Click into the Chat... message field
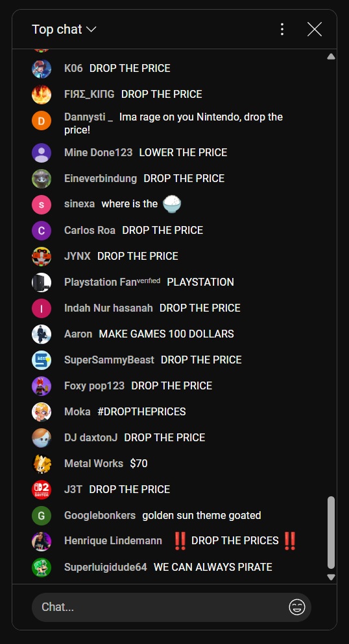Image resolution: width=349 pixels, height=644 pixels. point(160,606)
